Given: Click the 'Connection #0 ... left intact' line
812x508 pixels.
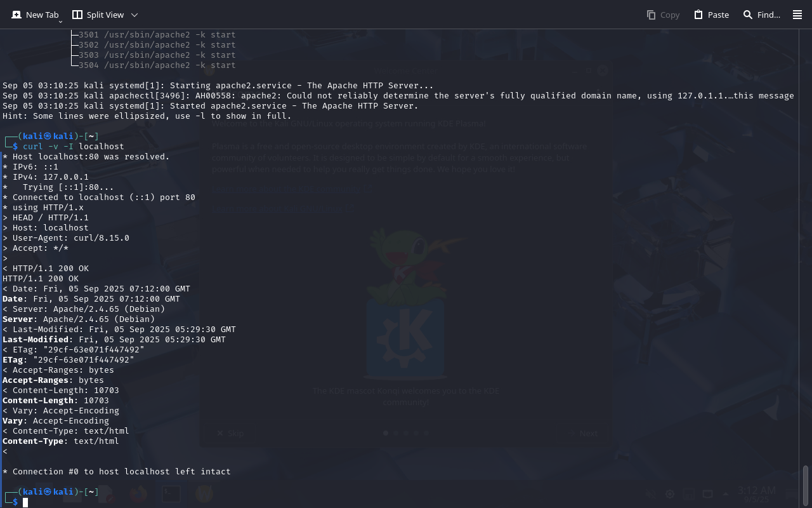Looking at the screenshot, I should pos(117,472).
